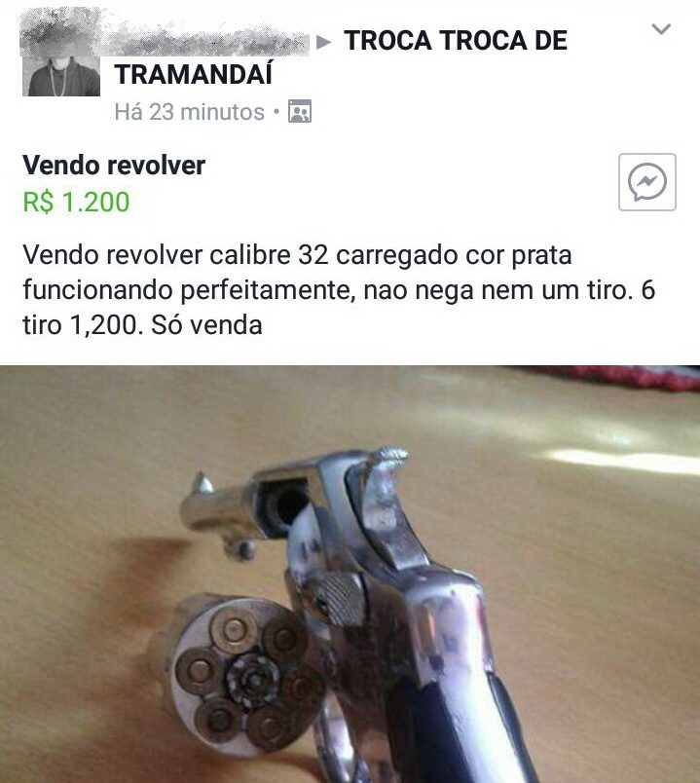
Task: Click the loaded cylinder in the photo
Action: (245, 676)
